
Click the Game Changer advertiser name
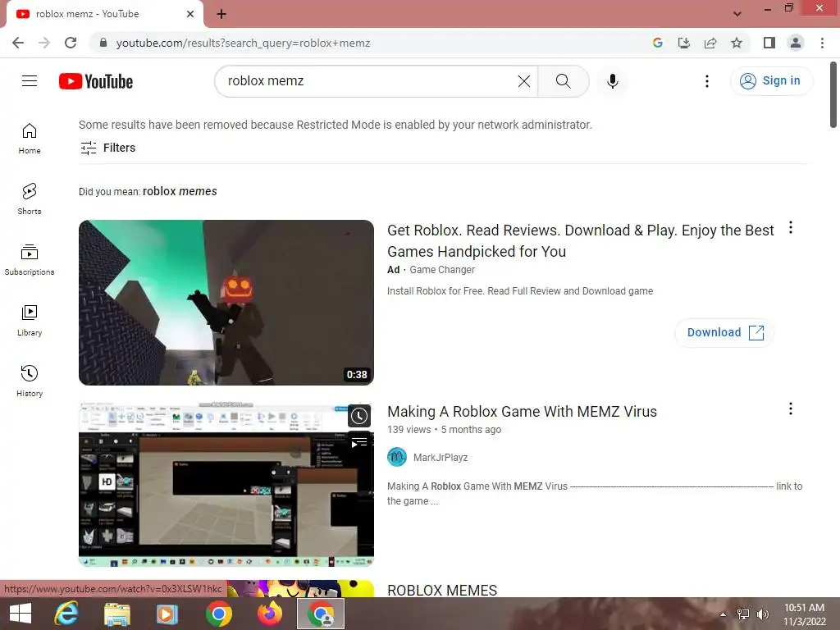click(x=442, y=269)
